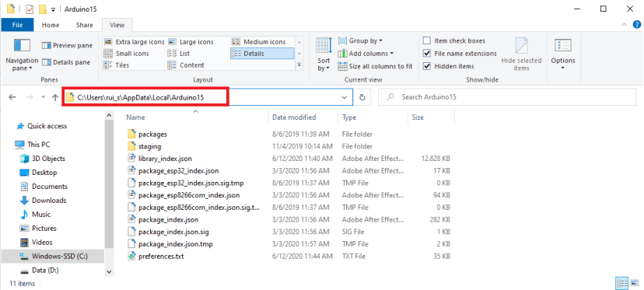644x290 pixels.
Task: Switch to Tiles layout view
Action: 117,65
